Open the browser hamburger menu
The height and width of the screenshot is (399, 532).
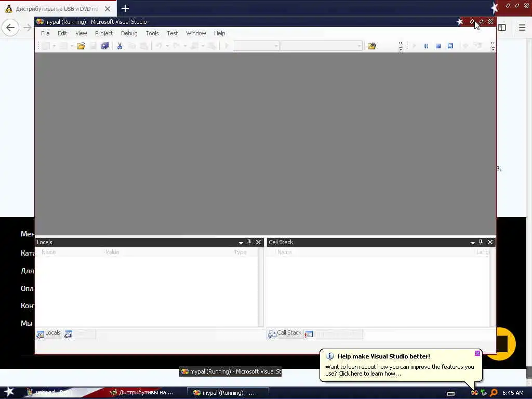point(522,28)
